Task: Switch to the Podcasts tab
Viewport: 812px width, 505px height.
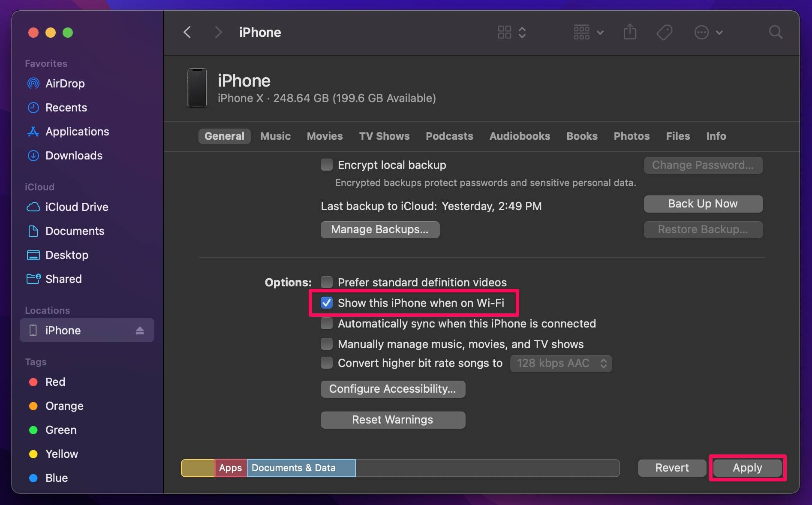Action: click(x=449, y=136)
